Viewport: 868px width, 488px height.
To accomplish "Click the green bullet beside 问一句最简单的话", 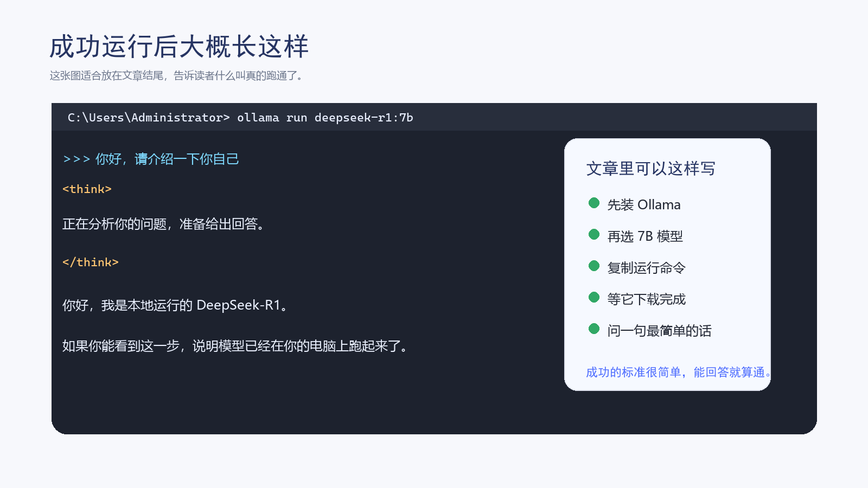I will pos(594,329).
